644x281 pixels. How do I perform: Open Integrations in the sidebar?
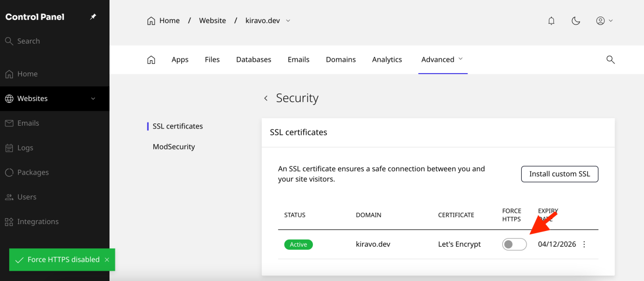[x=38, y=222]
